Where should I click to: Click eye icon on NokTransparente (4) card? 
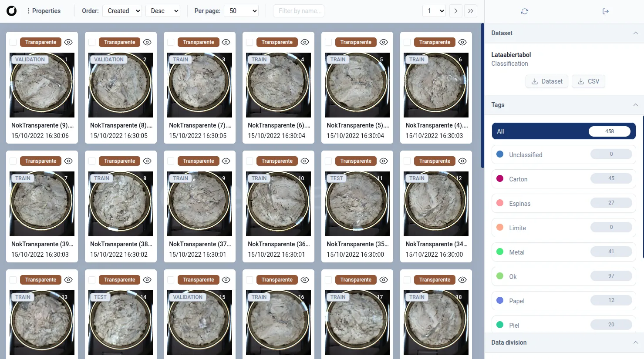pos(462,42)
